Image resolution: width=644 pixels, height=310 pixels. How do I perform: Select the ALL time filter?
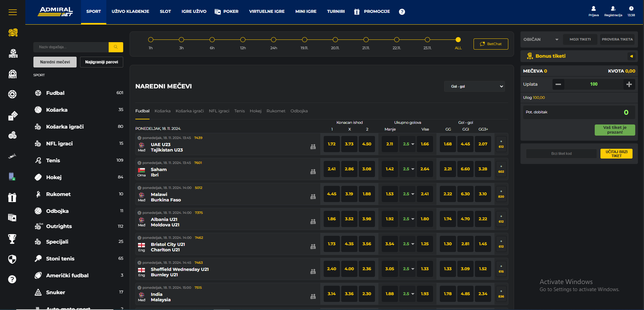[458, 40]
